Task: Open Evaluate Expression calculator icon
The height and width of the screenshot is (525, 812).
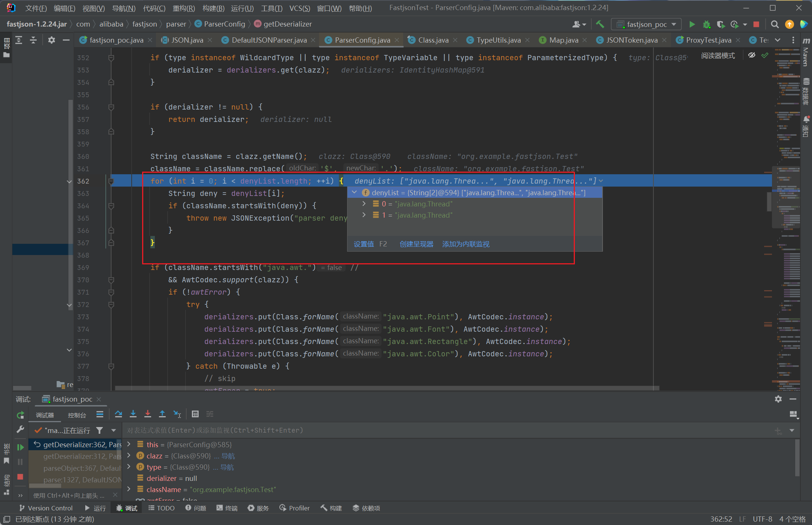Action: 195,414
